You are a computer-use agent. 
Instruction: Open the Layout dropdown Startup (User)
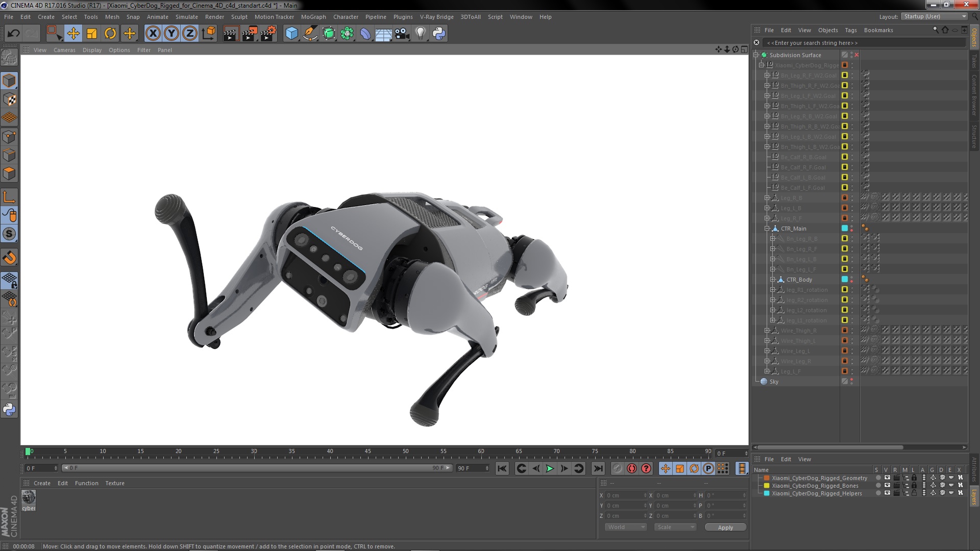934,16
